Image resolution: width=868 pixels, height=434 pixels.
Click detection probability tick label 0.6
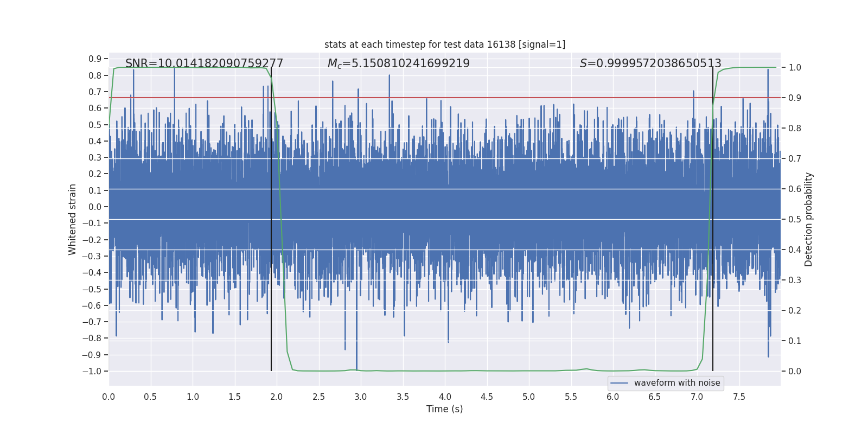point(795,189)
